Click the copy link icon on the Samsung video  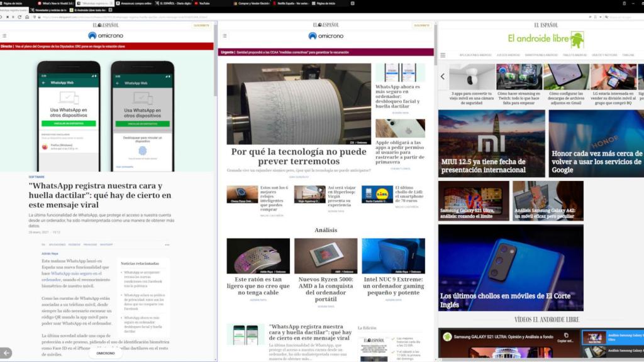[x=566, y=336]
